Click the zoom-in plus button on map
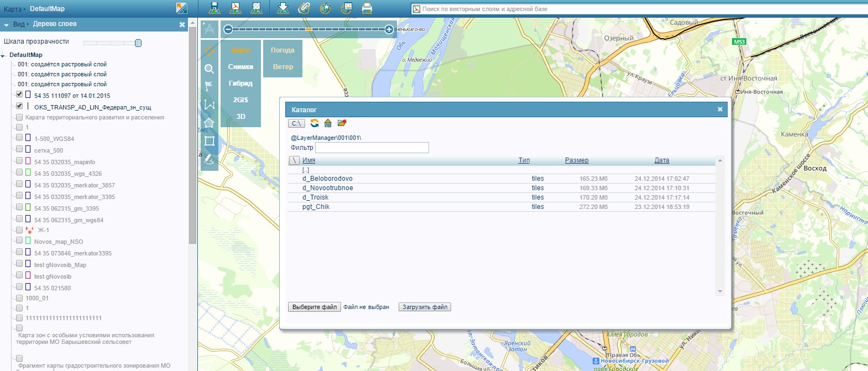Image resolution: width=868 pixels, height=371 pixels. click(389, 29)
